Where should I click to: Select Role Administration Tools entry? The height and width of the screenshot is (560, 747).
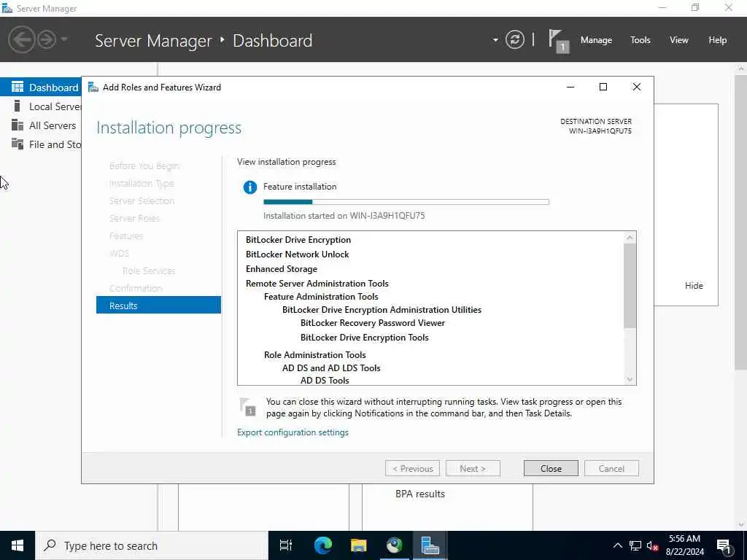pyautogui.click(x=315, y=355)
